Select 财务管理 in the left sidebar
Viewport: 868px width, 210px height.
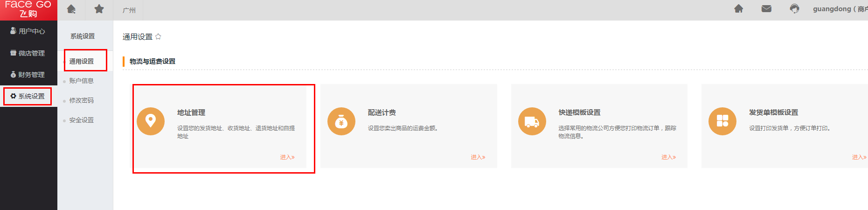coord(28,75)
